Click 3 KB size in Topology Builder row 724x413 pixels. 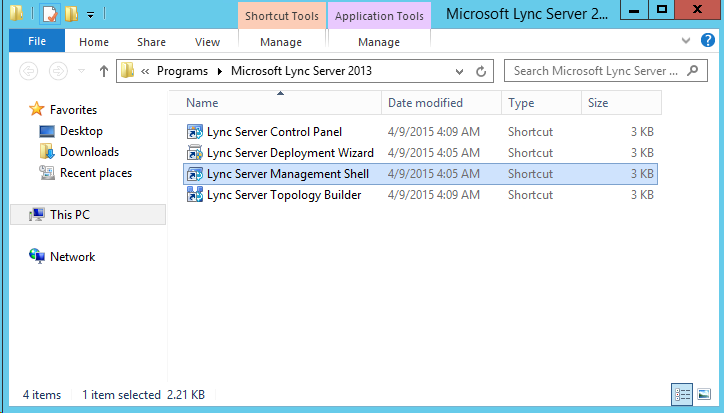point(642,195)
